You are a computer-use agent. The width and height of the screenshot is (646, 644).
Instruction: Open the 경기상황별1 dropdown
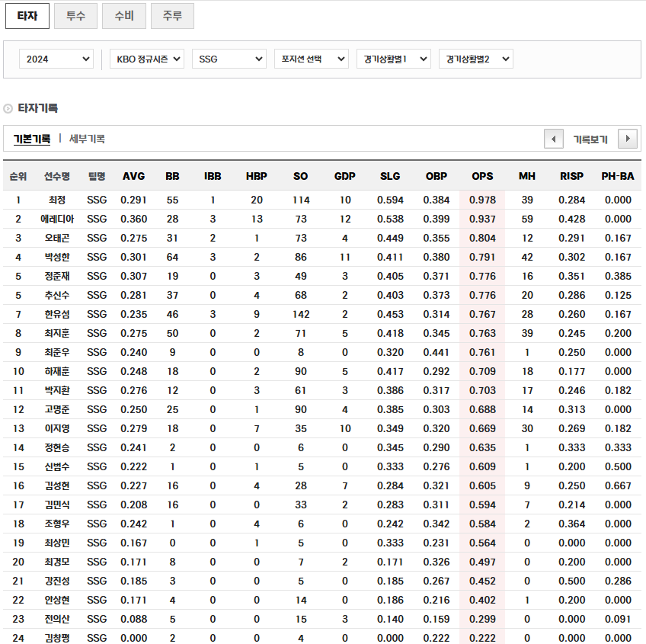click(394, 59)
